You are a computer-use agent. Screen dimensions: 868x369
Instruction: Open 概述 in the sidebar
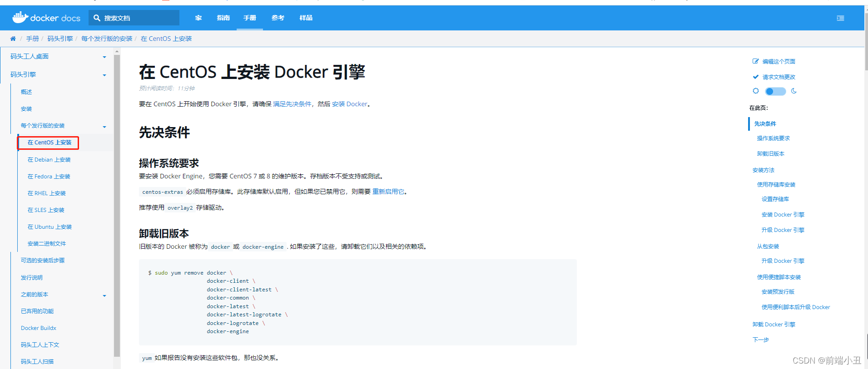pos(26,92)
